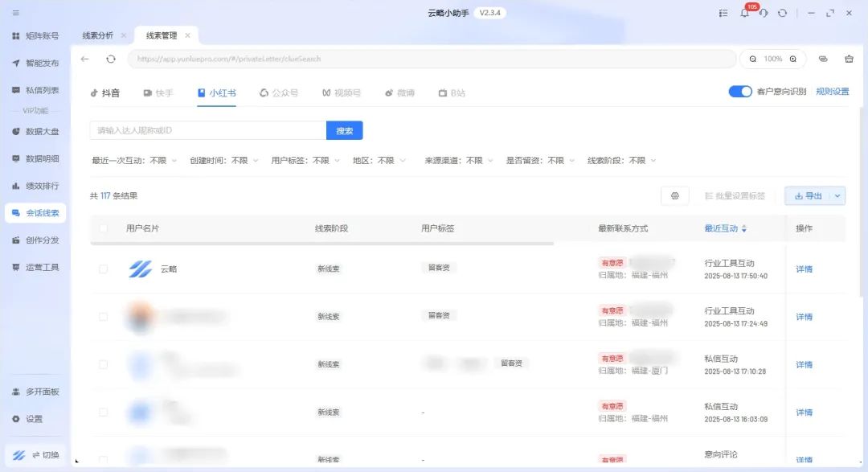Open 设置 in the sidebar
This screenshot has height=472, width=868.
click(x=27, y=420)
